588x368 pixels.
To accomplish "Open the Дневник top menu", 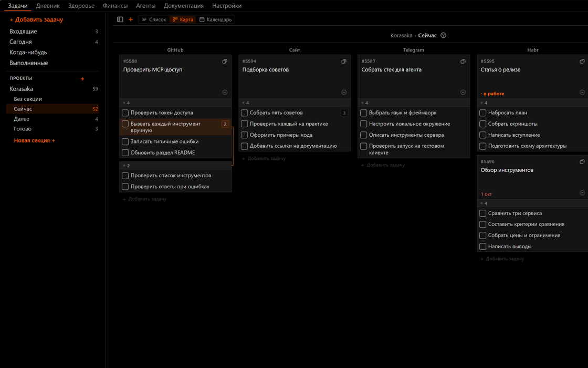I will (48, 6).
